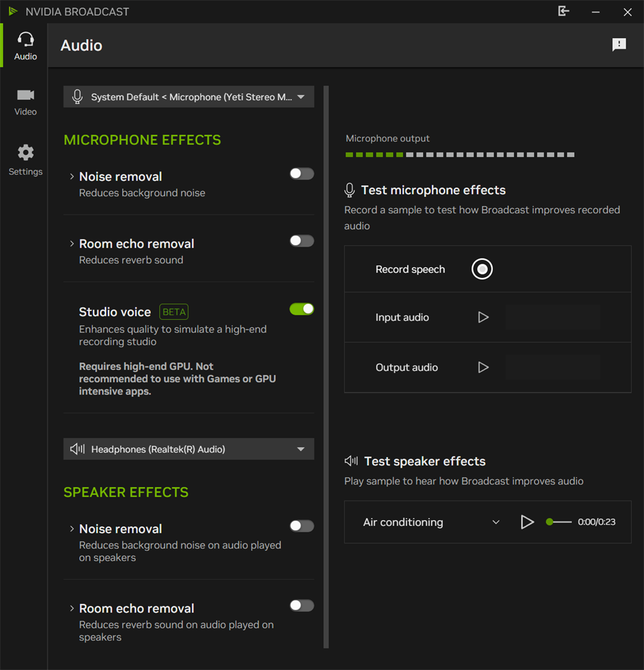
Task: Turn off the Studio voice toggle
Action: click(x=301, y=309)
